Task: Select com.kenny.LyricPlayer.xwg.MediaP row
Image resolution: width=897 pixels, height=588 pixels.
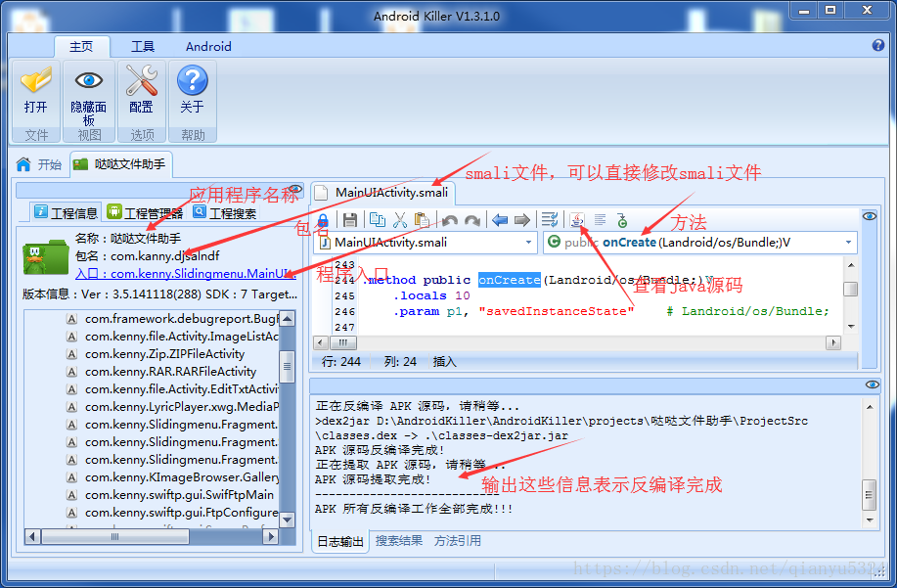Action: point(171,407)
